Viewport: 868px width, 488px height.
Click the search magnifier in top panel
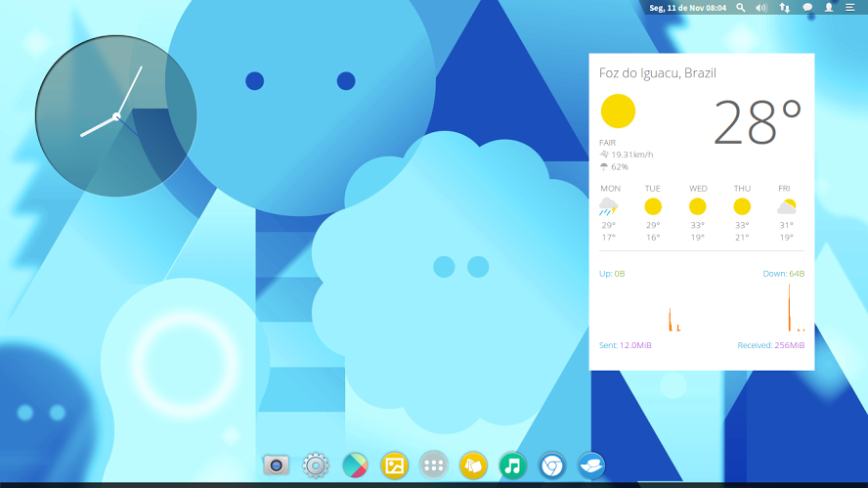pos(741,7)
